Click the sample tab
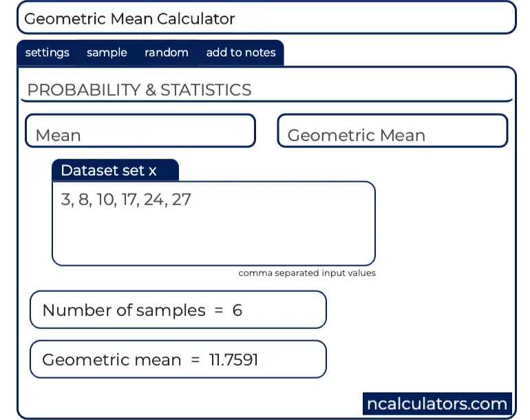Viewport: 530px width, 420px height. coord(107,52)
